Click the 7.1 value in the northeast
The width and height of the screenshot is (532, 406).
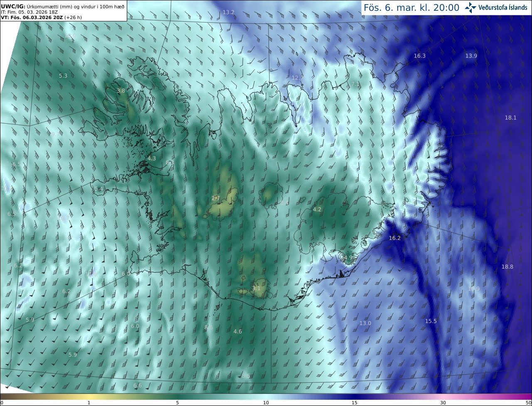click(355, 84)
